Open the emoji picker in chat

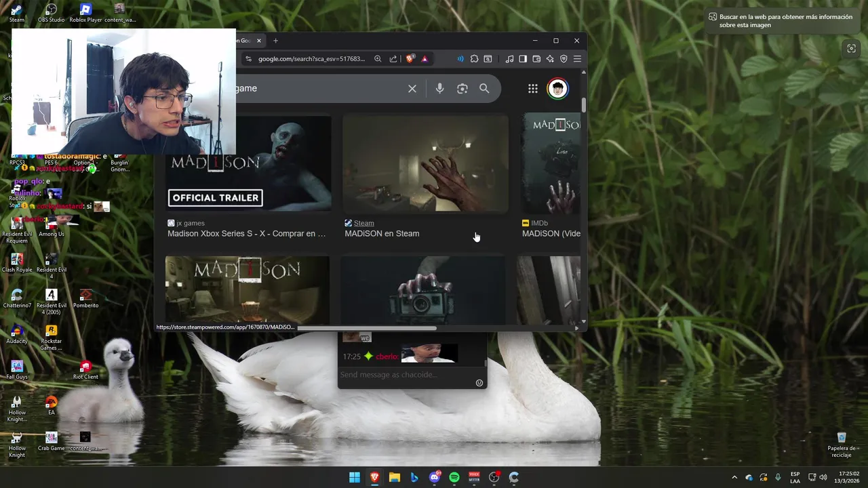click(x=479, y=383)
